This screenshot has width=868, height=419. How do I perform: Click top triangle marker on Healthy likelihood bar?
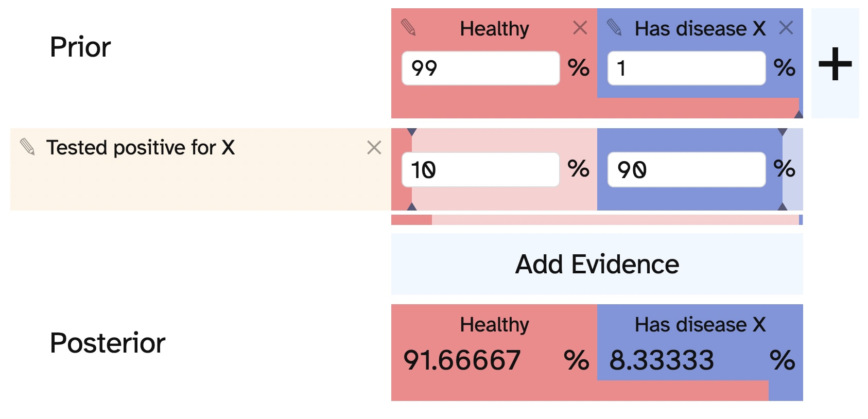[x=412, y=132]
